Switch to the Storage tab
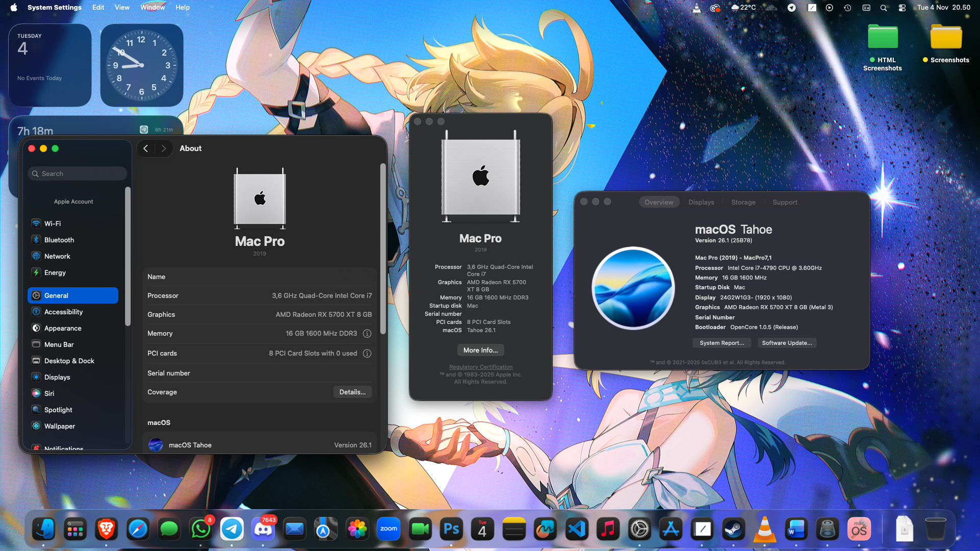Screen dimensions: 980x551 743,202
